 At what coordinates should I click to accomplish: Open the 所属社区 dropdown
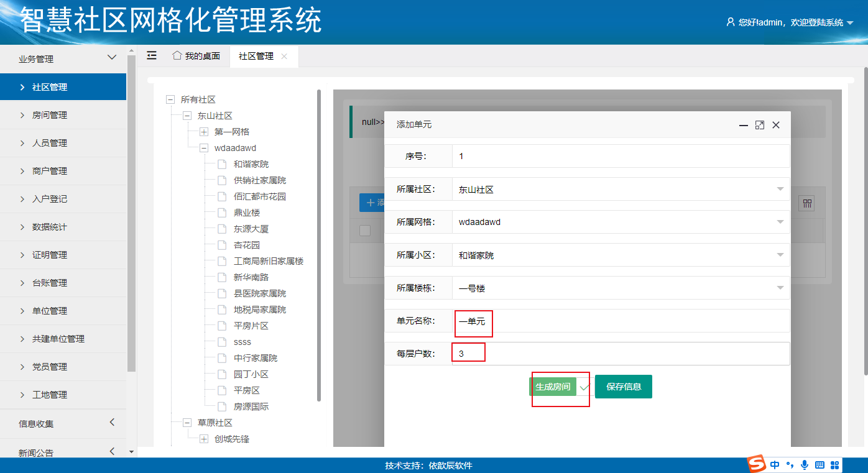[x=780, y=190]
